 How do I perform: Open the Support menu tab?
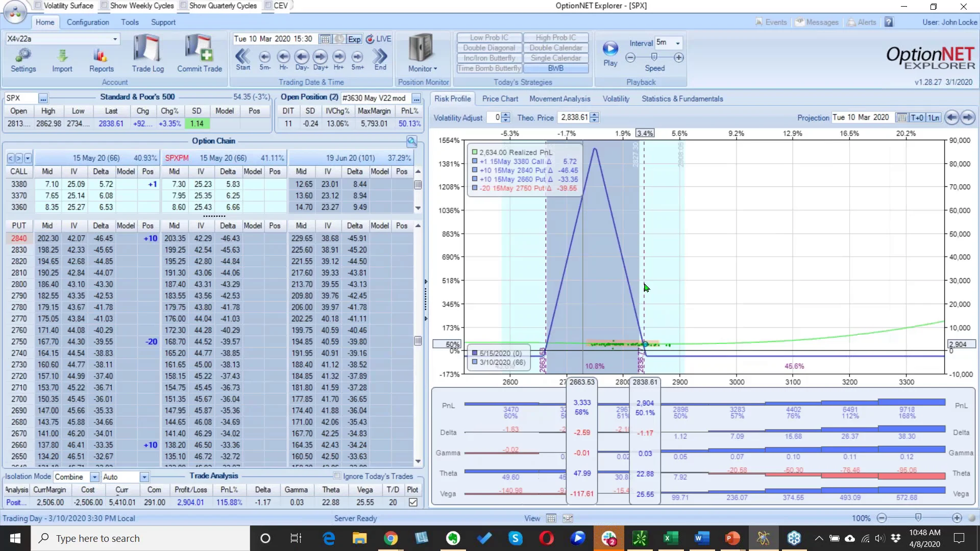(x=163, y=22)
